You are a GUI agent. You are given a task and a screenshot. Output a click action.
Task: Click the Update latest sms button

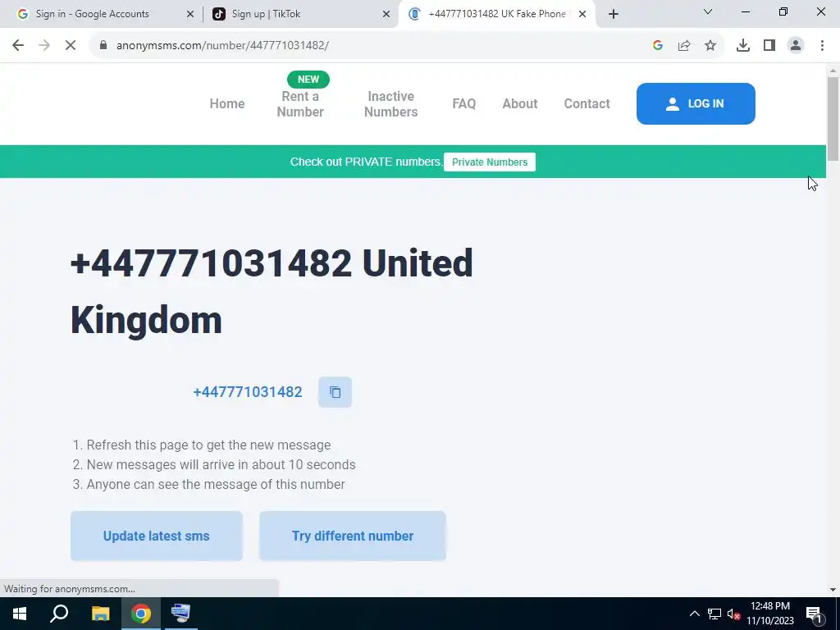(157, 536)
